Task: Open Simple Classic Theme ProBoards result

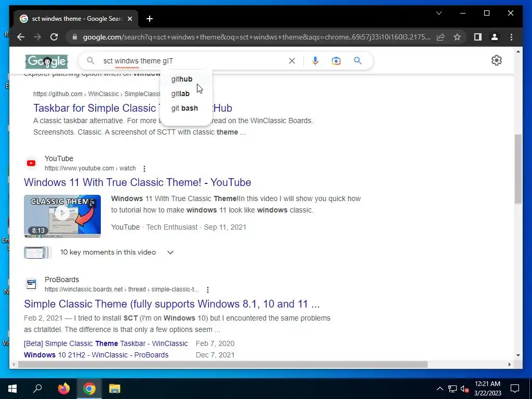Action: point(171,303)
